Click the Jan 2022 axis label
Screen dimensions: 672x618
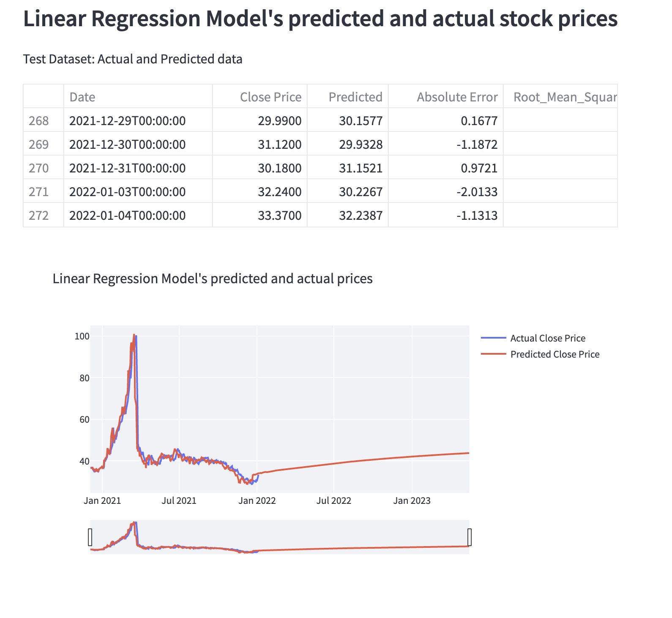tap(258, 500)
